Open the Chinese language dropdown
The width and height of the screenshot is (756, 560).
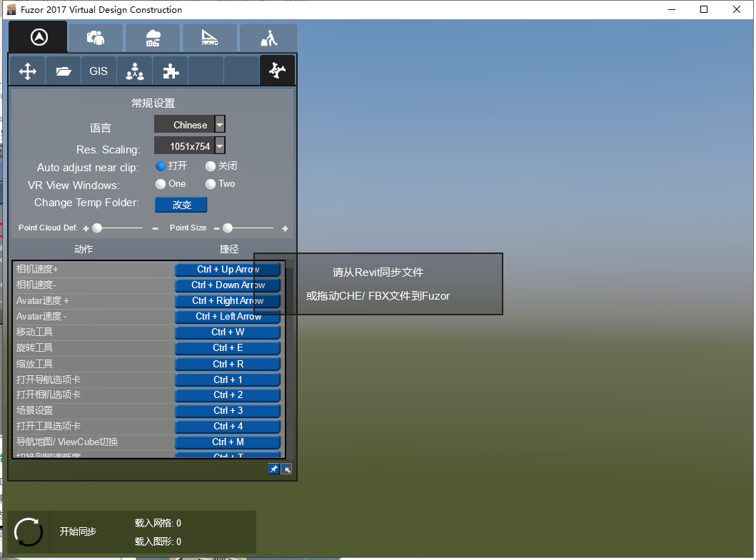tap(189, 124)
